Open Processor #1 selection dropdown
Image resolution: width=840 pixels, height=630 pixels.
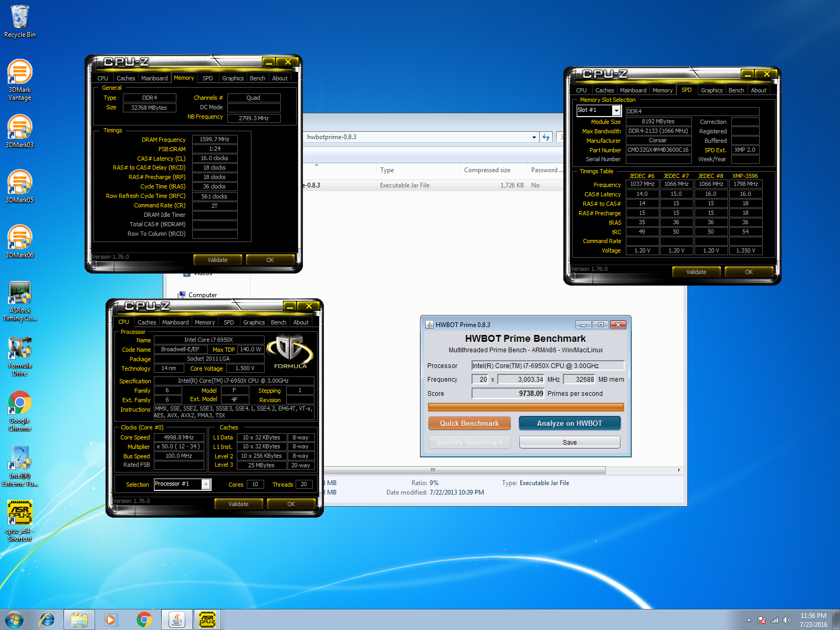click(206, 484)
